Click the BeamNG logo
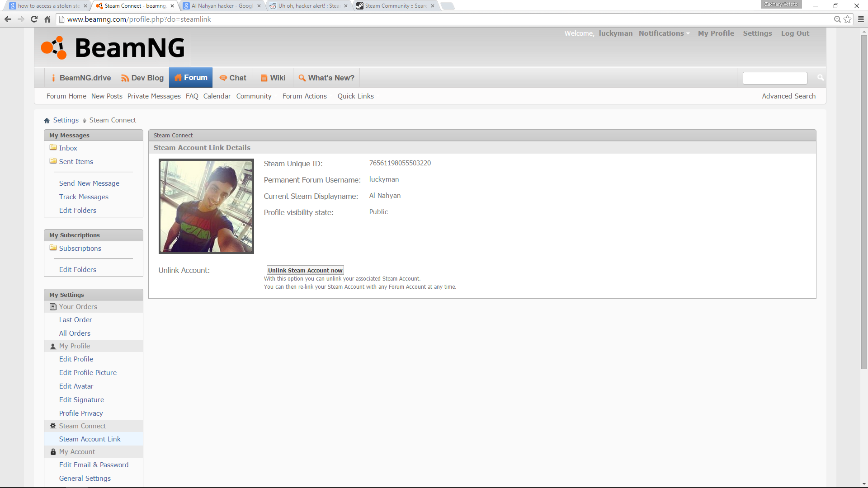Screen dimensions: 868x488 (x=113, y=48)
